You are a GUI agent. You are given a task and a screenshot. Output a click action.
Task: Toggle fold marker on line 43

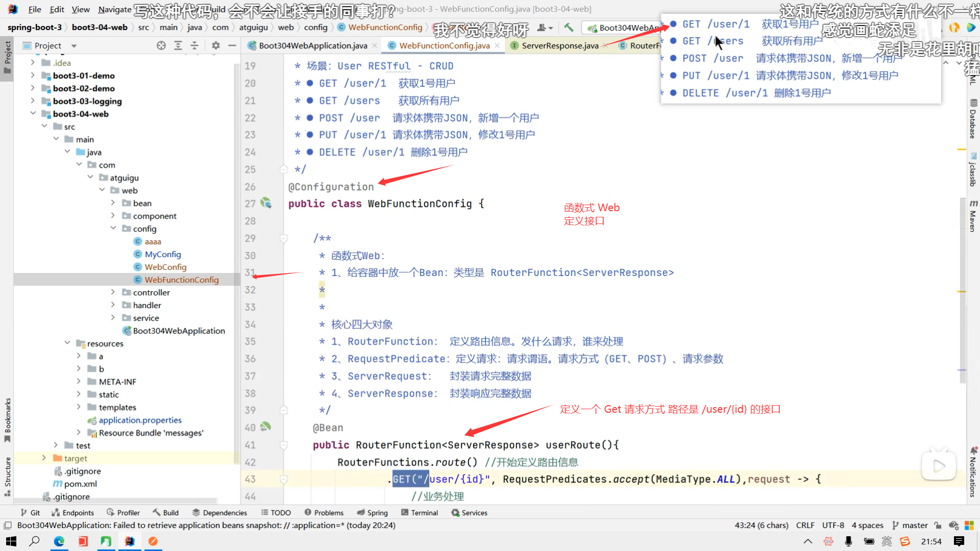[x=284, y=479]
